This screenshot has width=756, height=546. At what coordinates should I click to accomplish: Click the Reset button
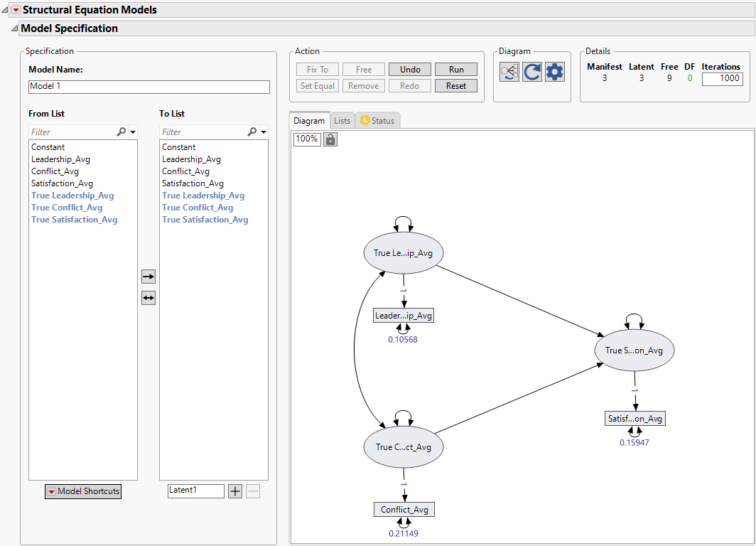click(x=456, y=86)
